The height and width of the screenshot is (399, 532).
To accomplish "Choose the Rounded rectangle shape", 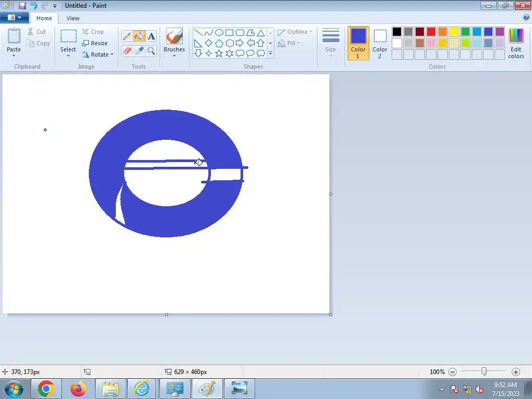I will point(240,33).
